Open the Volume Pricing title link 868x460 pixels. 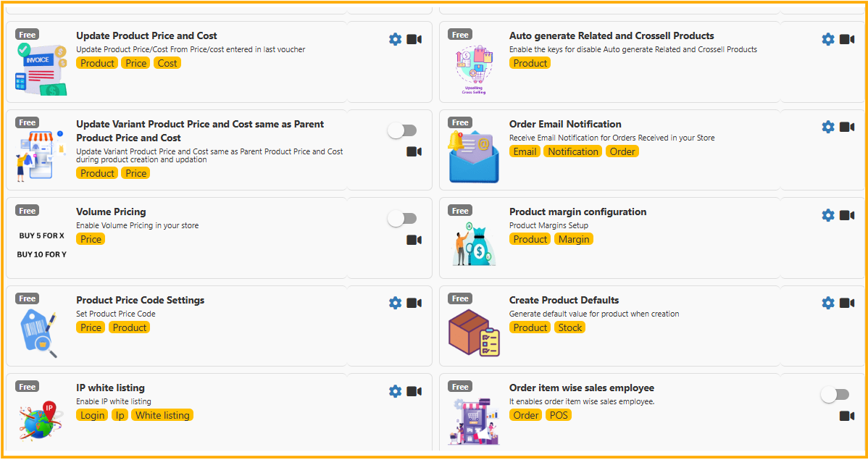(111, 212)
